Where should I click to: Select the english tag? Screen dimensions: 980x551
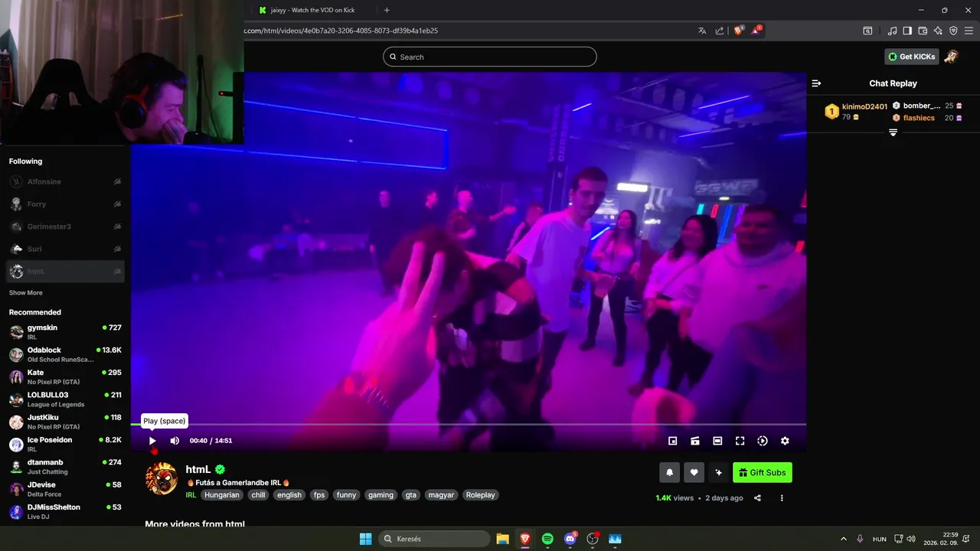tap(289, 495)
